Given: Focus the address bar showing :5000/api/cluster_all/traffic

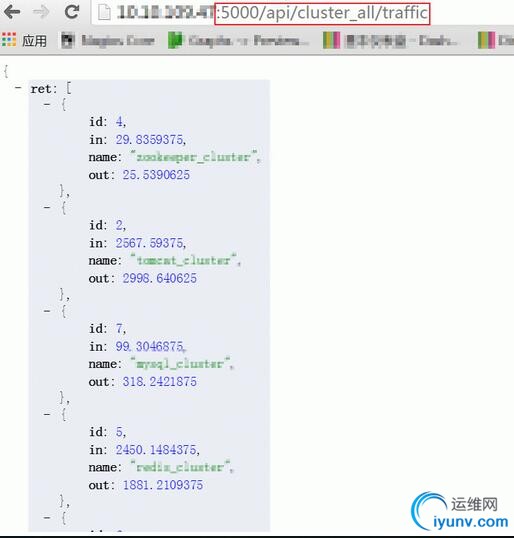Looking at the screenshot, I should [302, 13].
